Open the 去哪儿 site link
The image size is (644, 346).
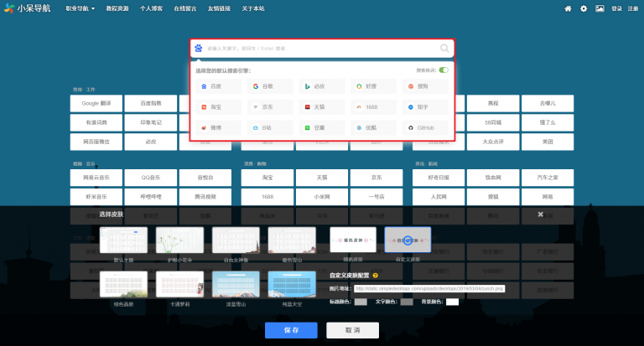tap(548, 103)
